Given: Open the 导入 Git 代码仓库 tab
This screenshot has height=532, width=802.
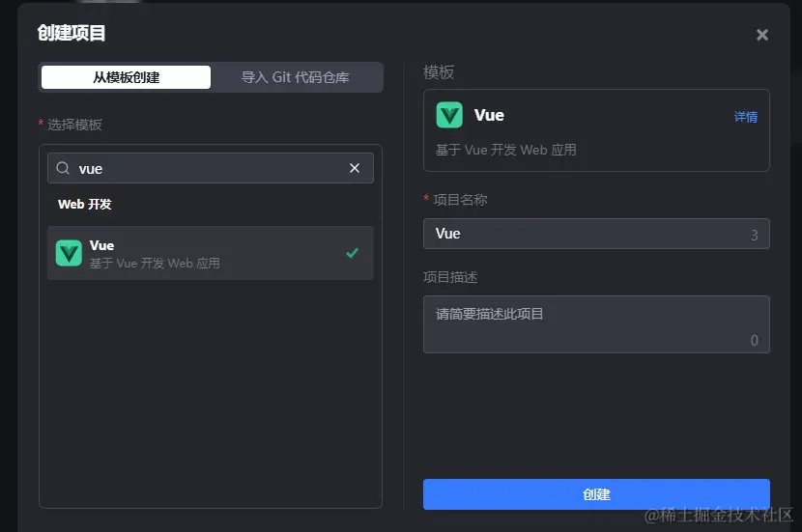Looking at the screenshot, I should (x=296, y=77).
